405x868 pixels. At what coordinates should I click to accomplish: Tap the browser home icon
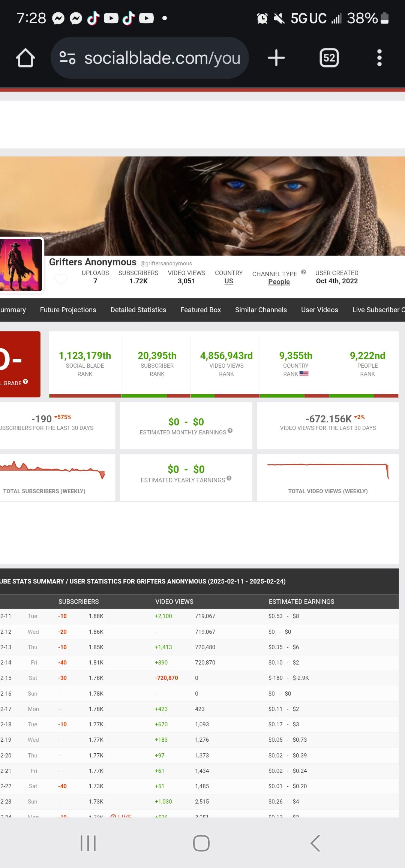point(25,58)
